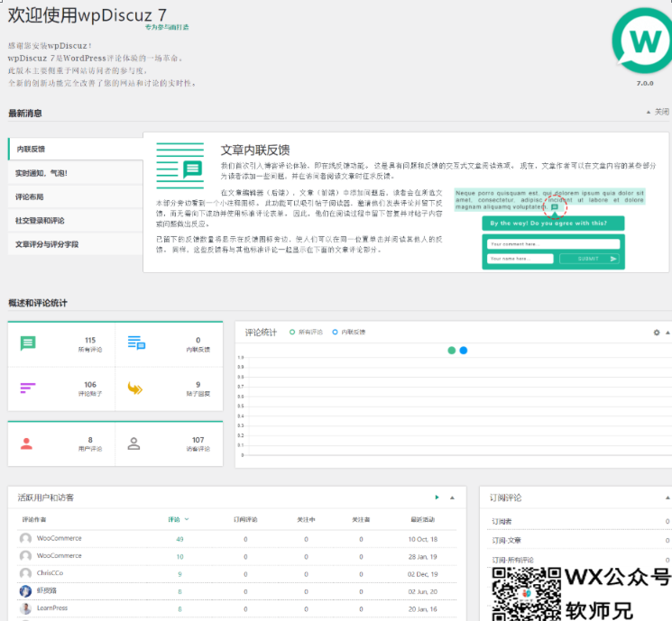Screen dimensions: 672x621
Task: Click the name input field in demo
Action: click(520, 259)
